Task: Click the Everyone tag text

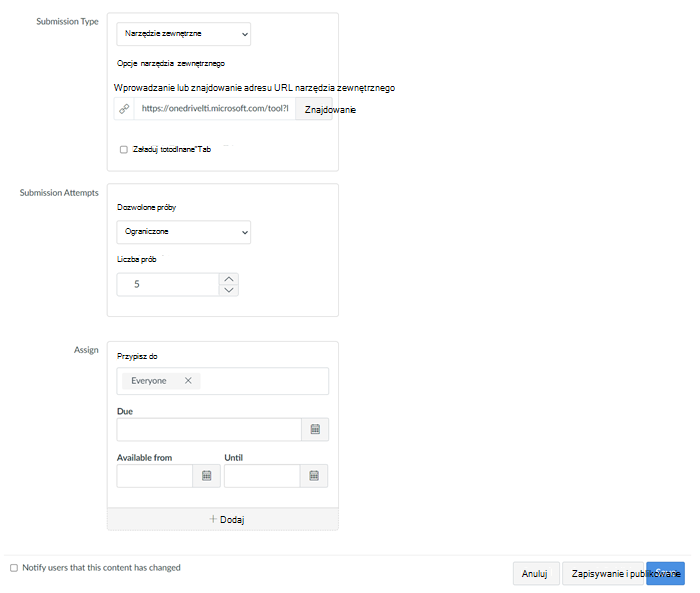Action: [149, 381]
